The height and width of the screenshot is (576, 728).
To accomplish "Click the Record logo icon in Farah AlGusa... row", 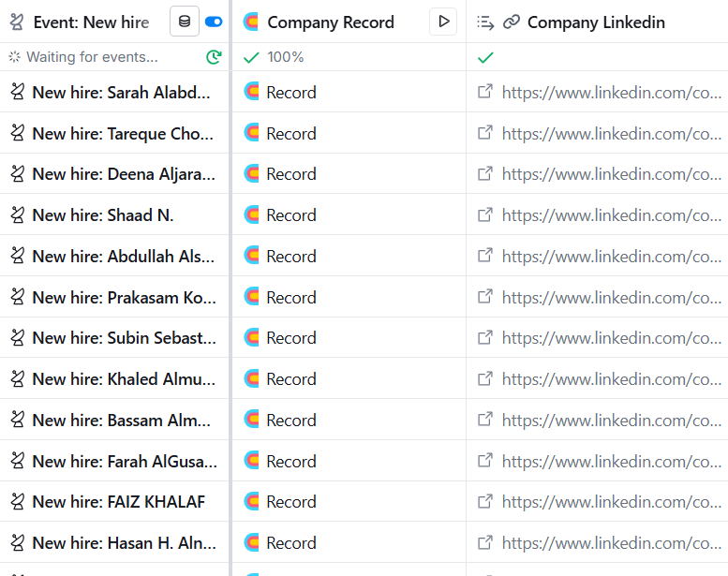I will coord(251,460).
